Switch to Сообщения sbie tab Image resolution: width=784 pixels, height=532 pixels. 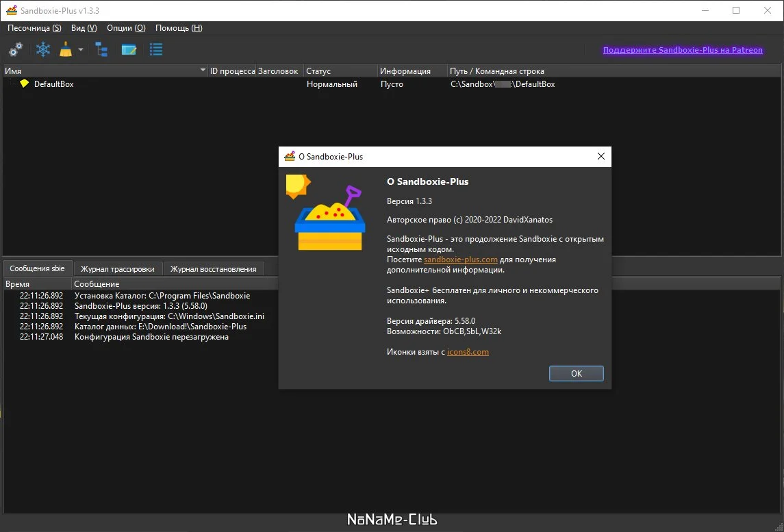point(38,268)
